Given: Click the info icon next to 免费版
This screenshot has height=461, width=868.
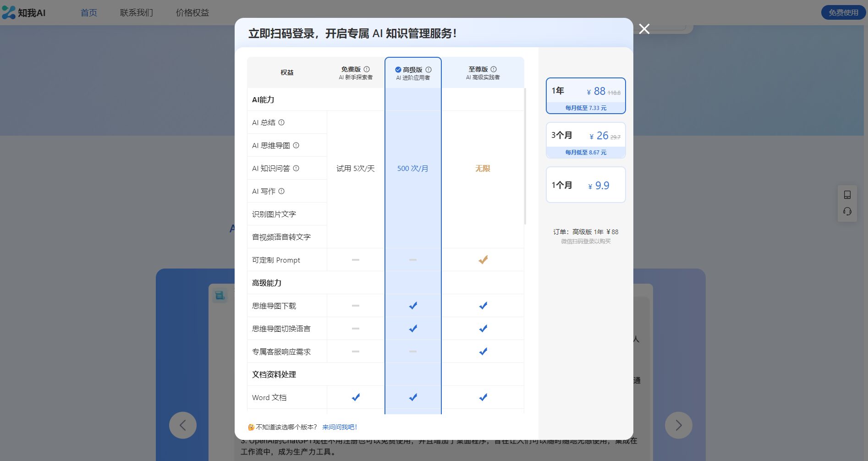Looking at the screenshot, I should tap(367, 69).
